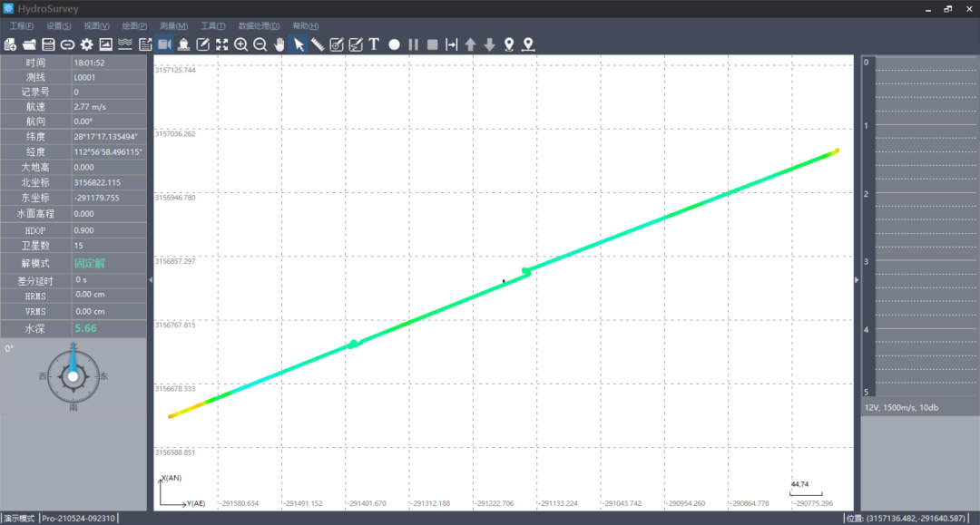Click the 固定解 solution mode value
Image resolution: width=980 pixels, height=525 pixels.
pyautogui.click(x=89, y=264)
